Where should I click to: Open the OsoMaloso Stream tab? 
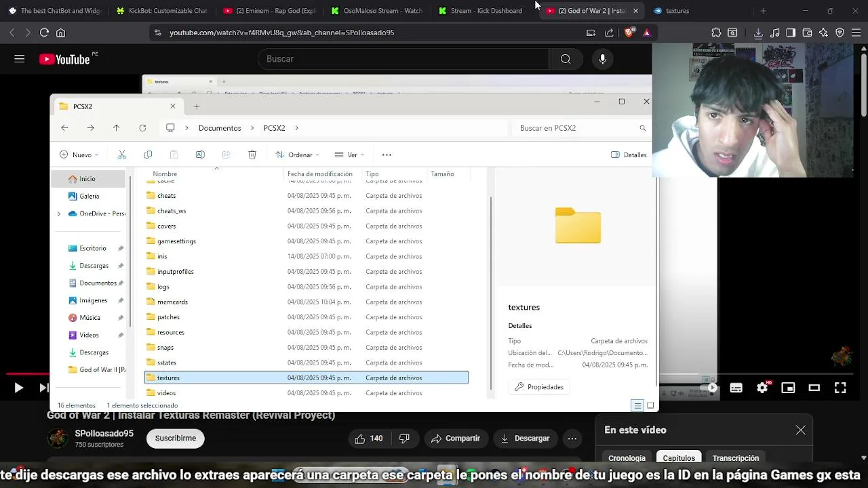point(377,11)
